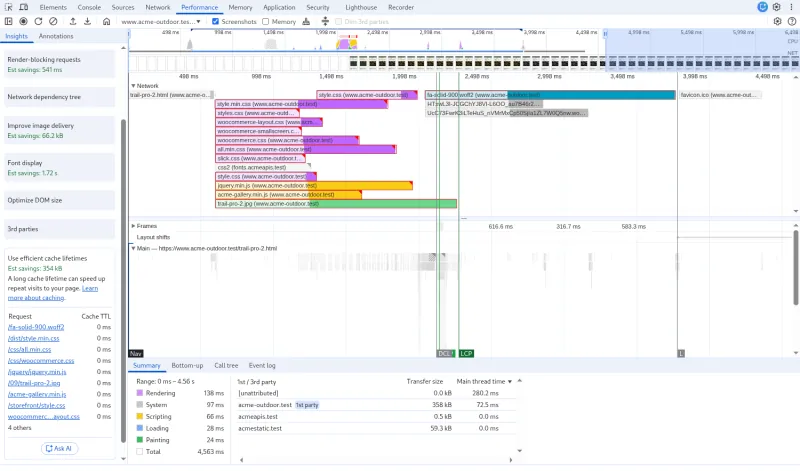
Task: Collapse the Main thread track
Action: pos(133,249)
